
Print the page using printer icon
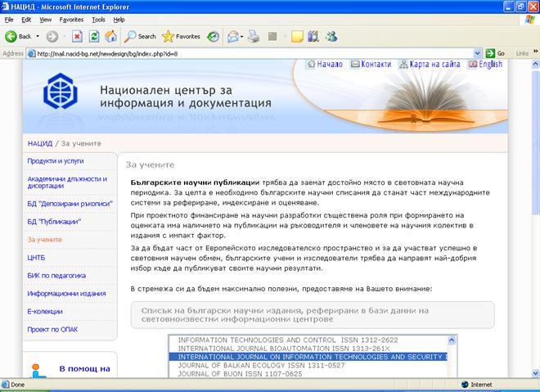pyautogui.click(x=254, y=36)
